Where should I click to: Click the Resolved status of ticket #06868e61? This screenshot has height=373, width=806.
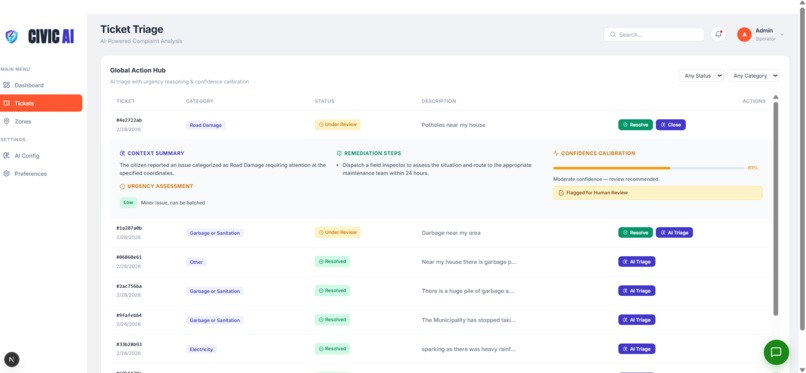click(x=333, y=262)
